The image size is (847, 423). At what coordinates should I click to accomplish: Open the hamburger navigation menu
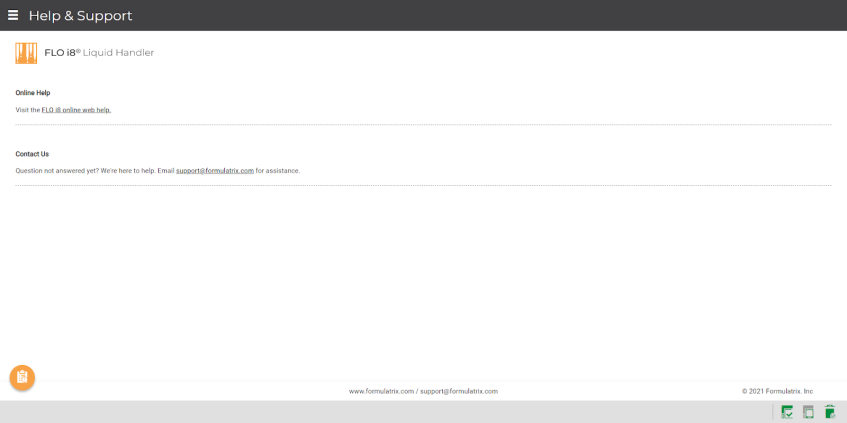pyautogui.click(x=13, y=15)
